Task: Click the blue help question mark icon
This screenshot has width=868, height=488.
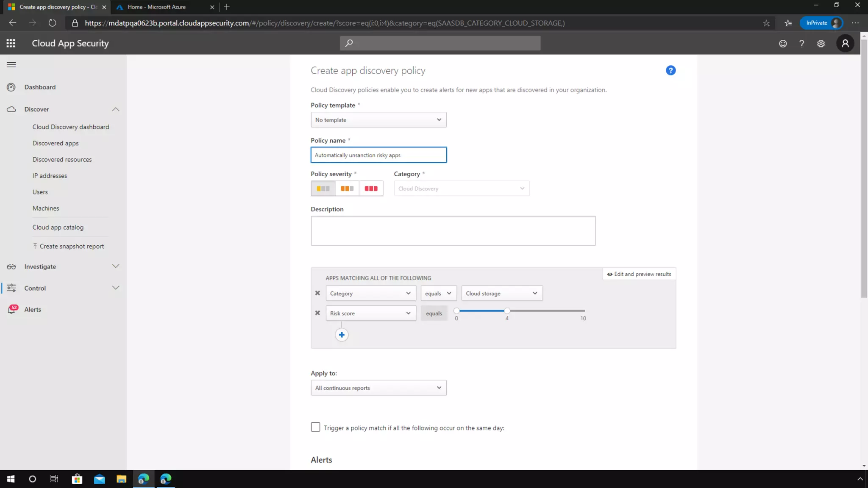Action: pyautogui.click(x=670, y=70)
